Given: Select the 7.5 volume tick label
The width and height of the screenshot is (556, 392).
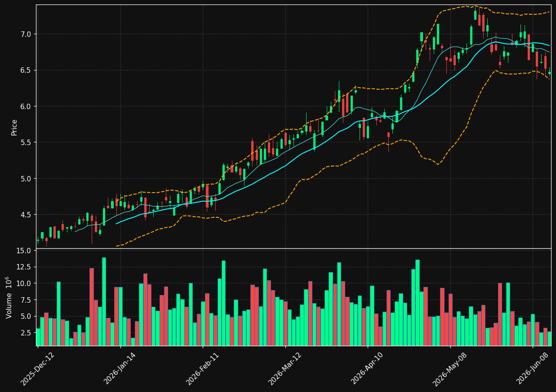Looking at the screenshot, I should click(26, 300).
